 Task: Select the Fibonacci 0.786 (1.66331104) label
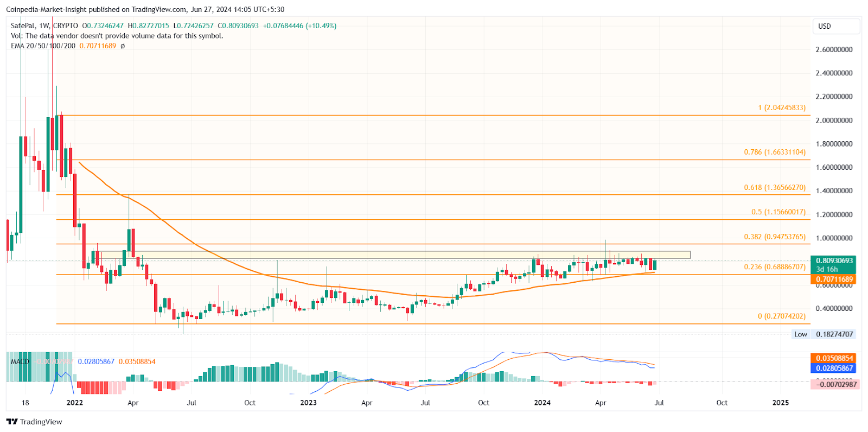click(775, 152)
